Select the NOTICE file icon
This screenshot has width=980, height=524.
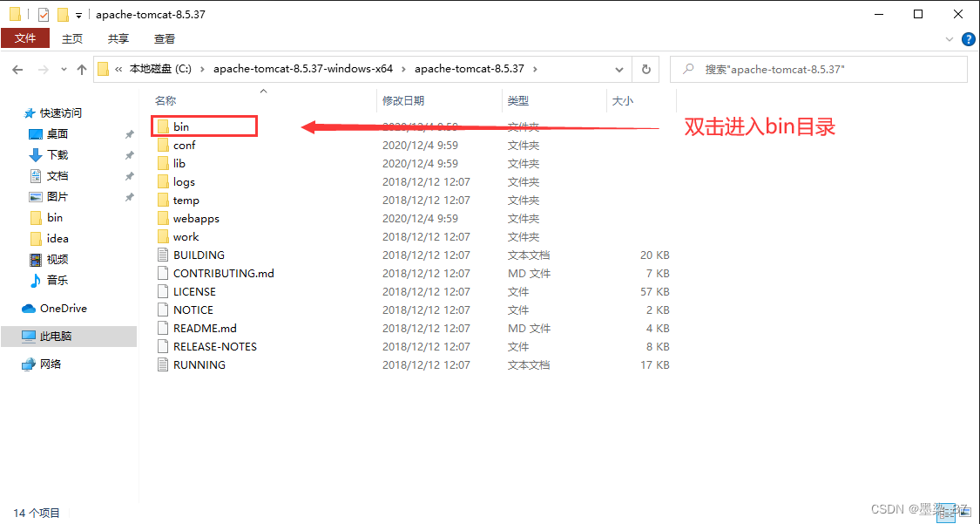click(x=163, y=310)
